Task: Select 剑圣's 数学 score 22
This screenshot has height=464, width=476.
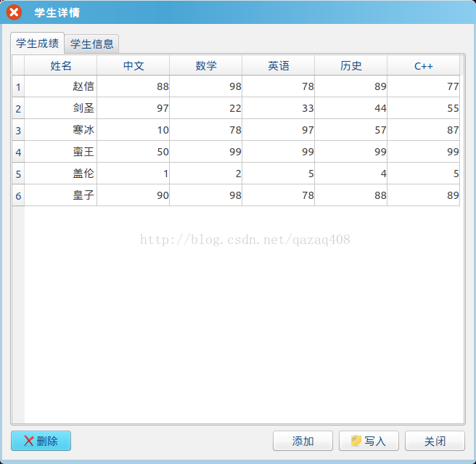Action: [x=206, y=108]
